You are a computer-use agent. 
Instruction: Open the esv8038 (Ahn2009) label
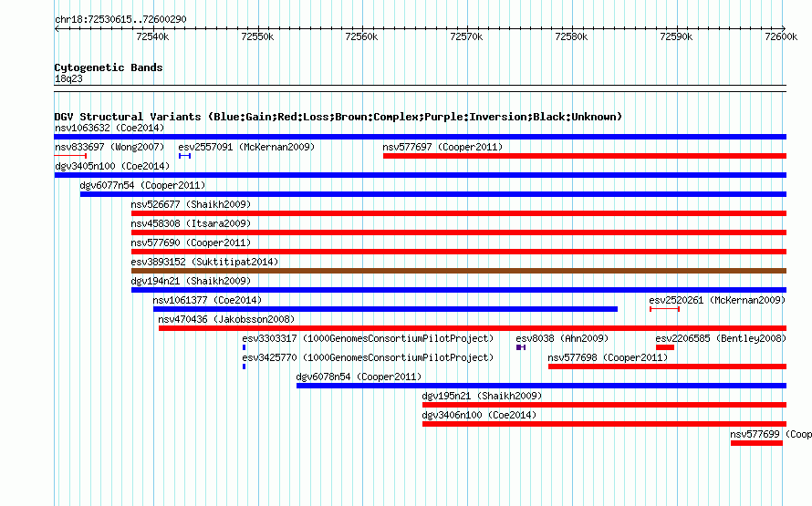562,338
